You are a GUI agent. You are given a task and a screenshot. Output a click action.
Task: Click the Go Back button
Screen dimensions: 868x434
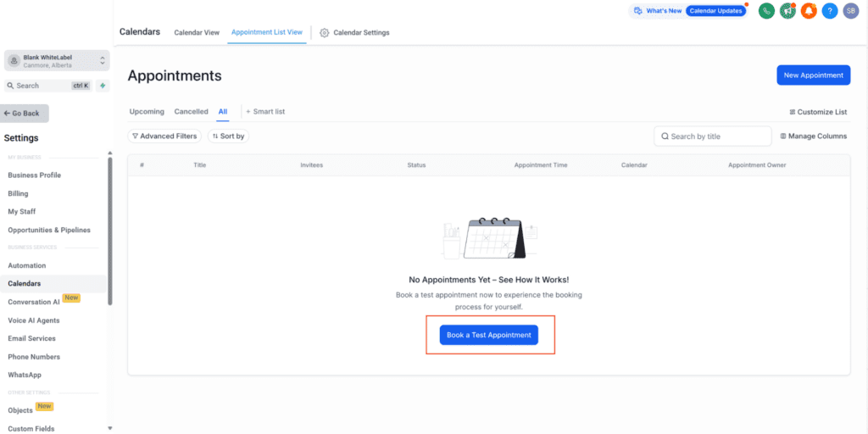[x=25, y=114]
